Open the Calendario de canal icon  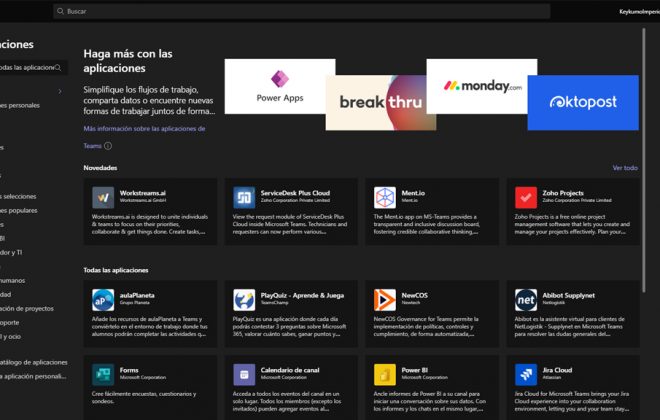(244, 375)
